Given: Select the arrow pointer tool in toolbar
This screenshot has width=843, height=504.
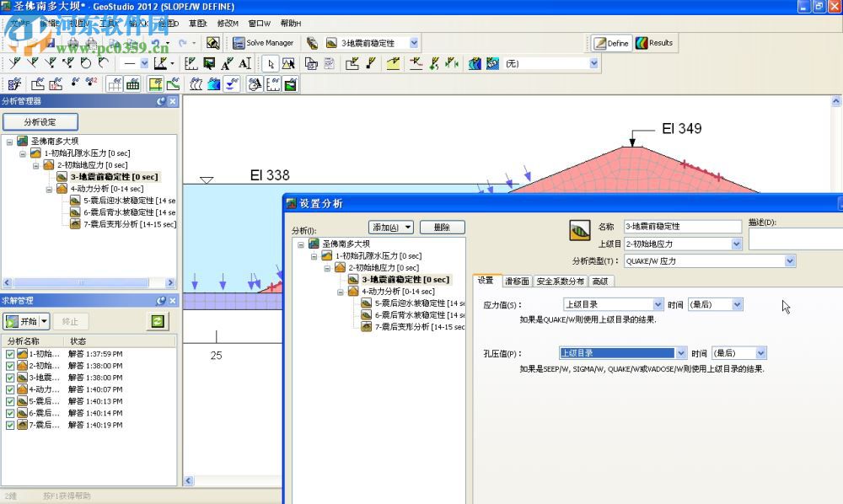Looking at the screenshot, I should (x=271, y=64).
